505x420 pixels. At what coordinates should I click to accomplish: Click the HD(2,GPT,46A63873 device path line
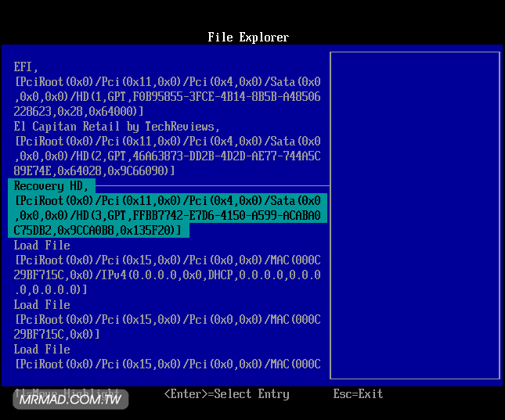(167, 156)
